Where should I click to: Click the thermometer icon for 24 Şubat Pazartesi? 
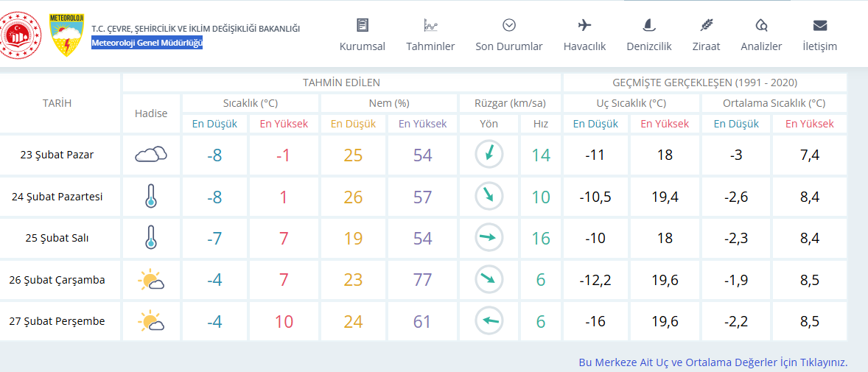click(x=150, y=197)
